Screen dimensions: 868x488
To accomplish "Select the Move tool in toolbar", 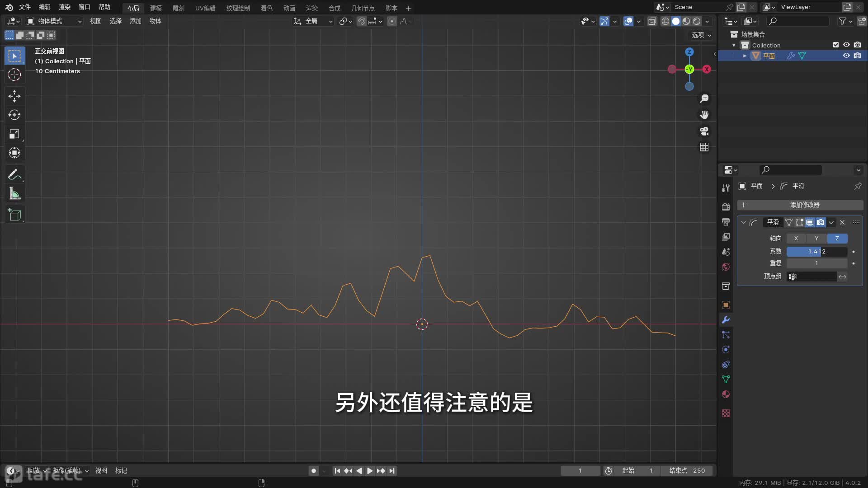I will pos(14,96).
